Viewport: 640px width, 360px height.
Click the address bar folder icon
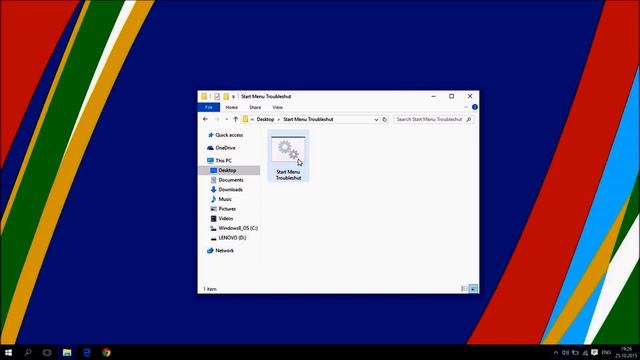245,119
